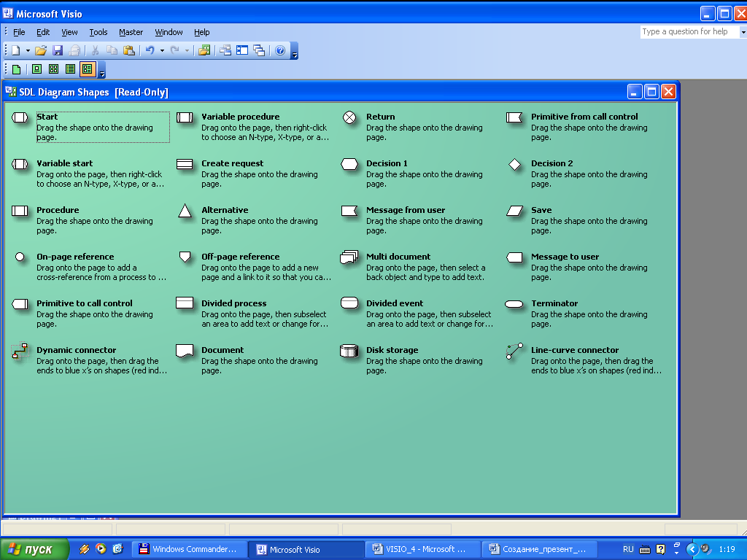Screen dimensions: 747x560
Task: Click the Paste clipboard icon
Action: (x=128, y=50)
